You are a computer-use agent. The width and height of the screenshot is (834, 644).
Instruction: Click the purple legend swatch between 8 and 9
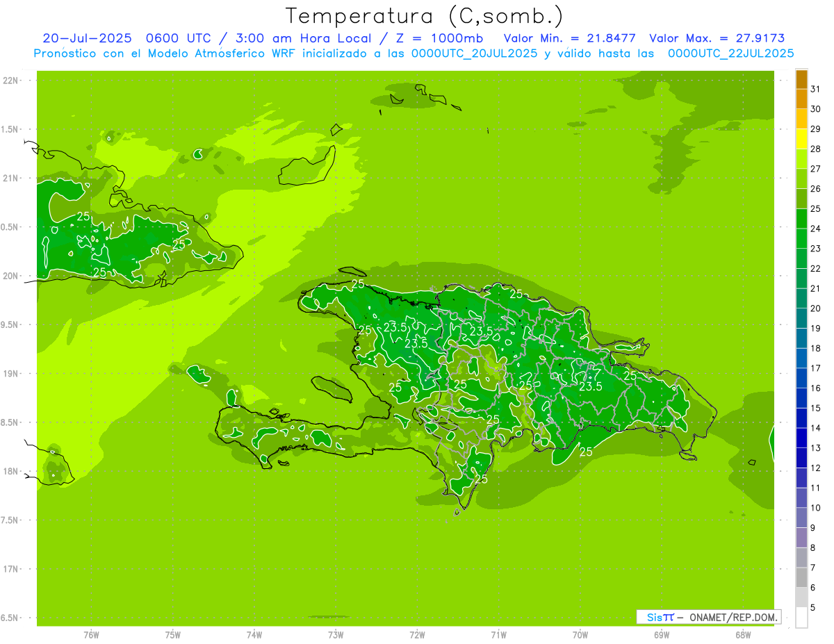click(801, 538)
